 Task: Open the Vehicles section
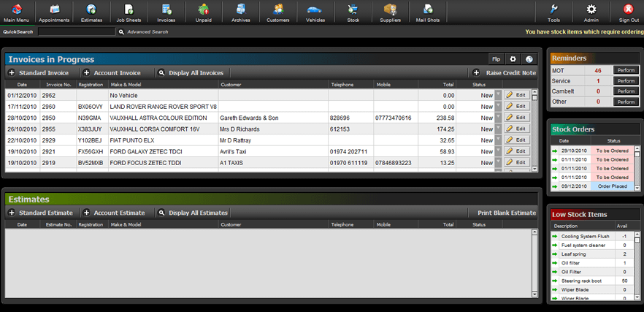(315, 12)
